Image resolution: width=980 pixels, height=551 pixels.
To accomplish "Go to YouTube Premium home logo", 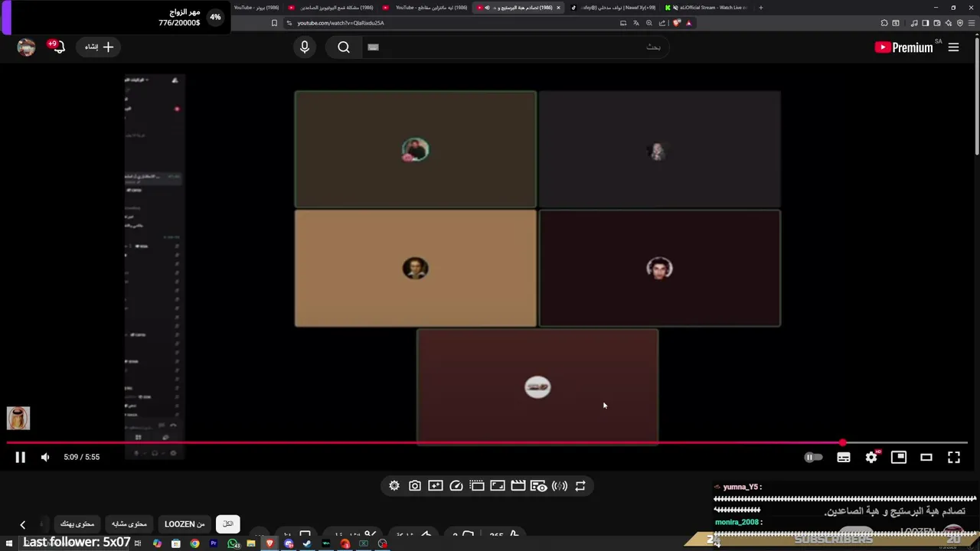I will tap(904, 47).
